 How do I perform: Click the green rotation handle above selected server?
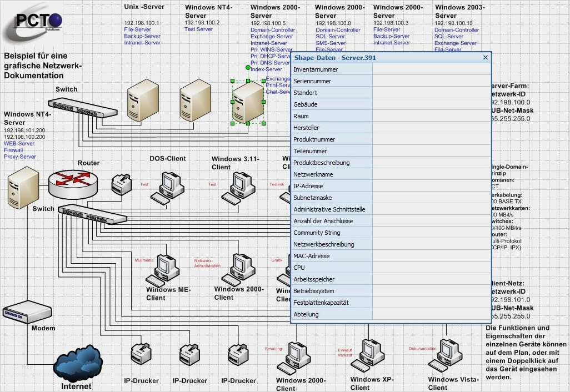point(248,68)
